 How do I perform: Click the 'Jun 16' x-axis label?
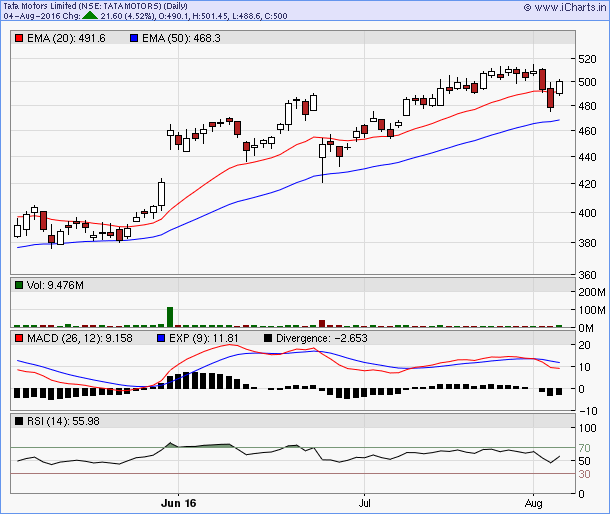pos(179,503)
